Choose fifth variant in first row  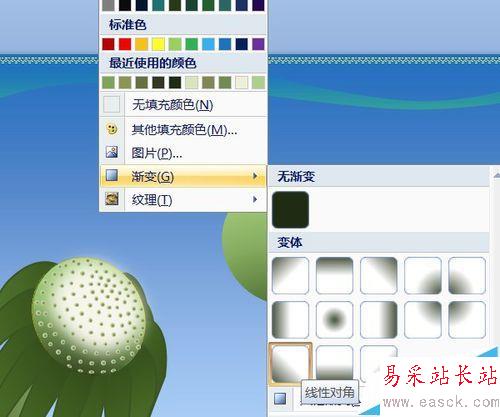467,276
